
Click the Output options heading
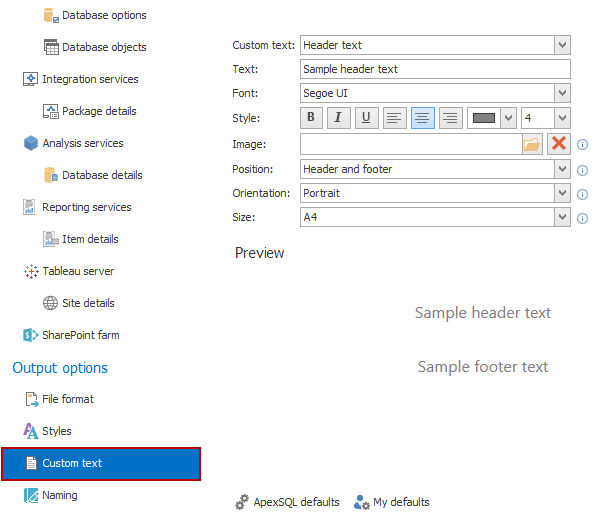coord(60,368)
